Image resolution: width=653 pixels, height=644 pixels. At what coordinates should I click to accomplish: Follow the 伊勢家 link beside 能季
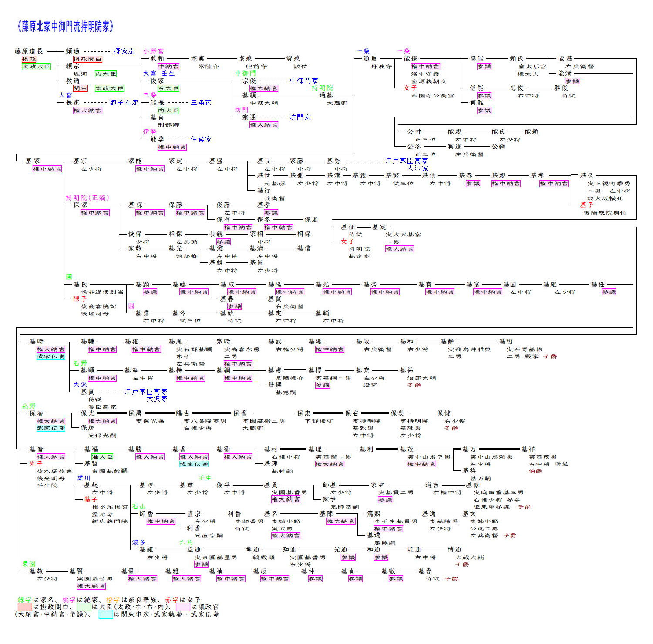coord(201,139)
